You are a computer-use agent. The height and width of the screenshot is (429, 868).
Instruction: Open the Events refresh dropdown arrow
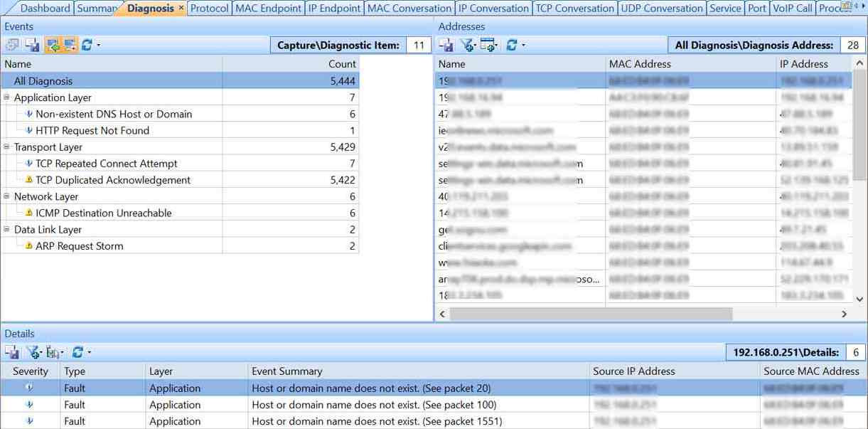(x=98, y=46)
